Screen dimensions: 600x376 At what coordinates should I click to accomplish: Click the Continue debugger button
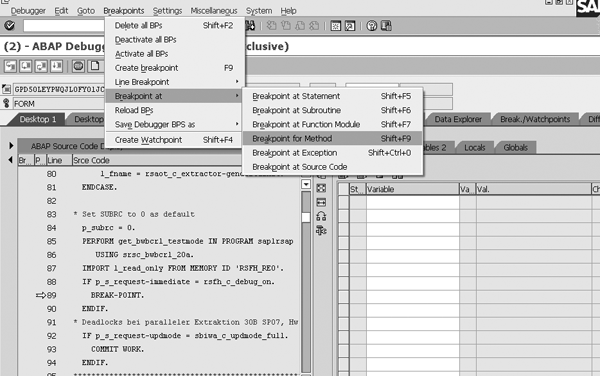coord(56,66)
